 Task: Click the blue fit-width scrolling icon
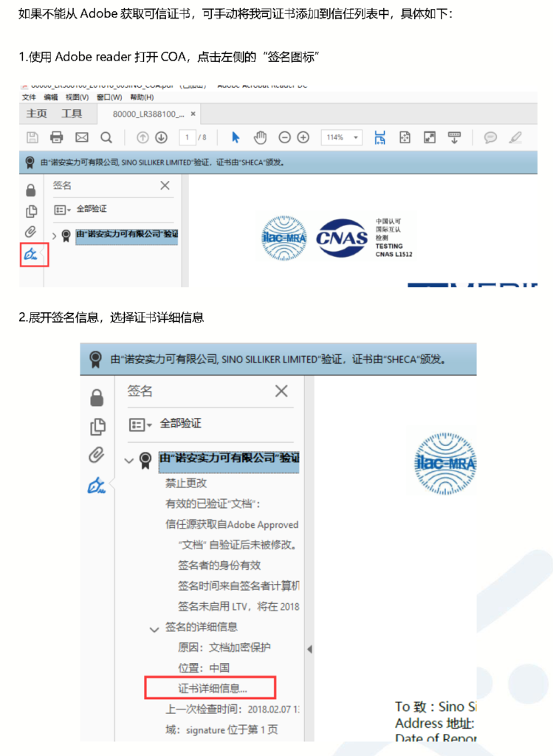click(x=380, y=137)
